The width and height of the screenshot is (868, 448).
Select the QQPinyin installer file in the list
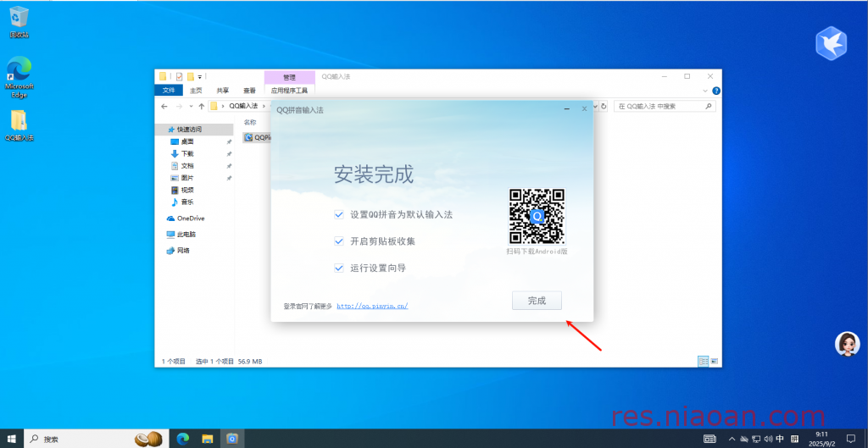click(x=258, y=137)
